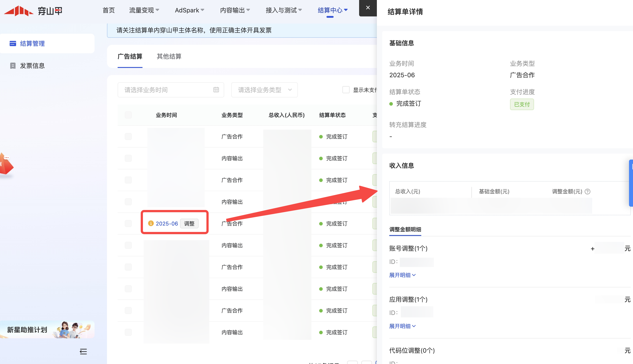Screen dimensions: 633x364
Task: Click the 调整 tag button
Action: click(x=189, y=224)
